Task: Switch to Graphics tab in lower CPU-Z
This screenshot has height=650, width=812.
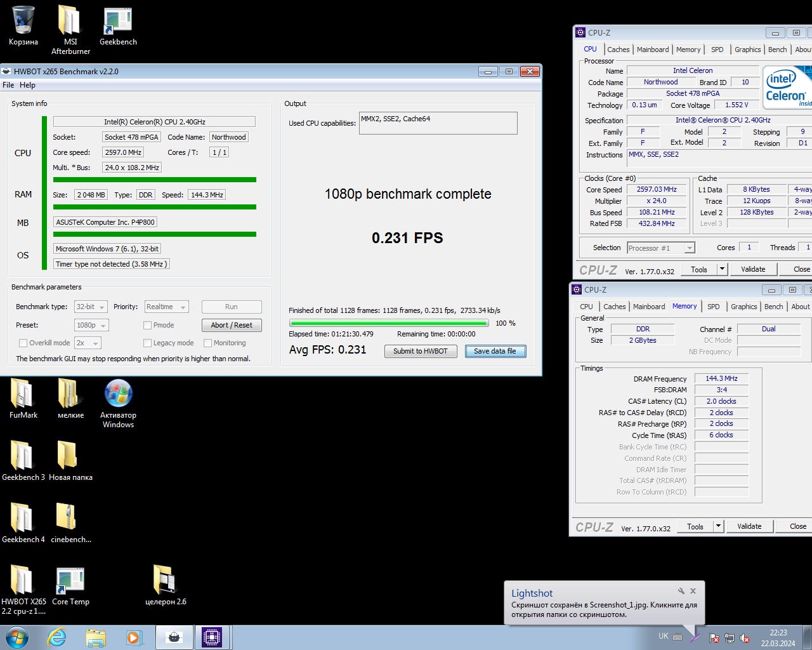Action: (x=743, y=307)
